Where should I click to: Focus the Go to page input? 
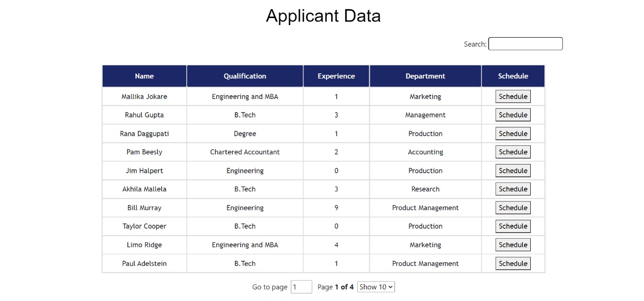(x=301, y=286)
